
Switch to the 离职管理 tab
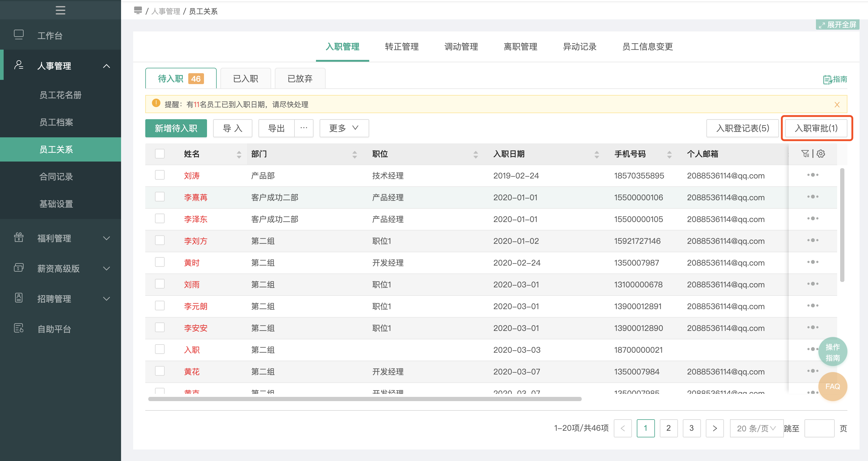point(520,47)
